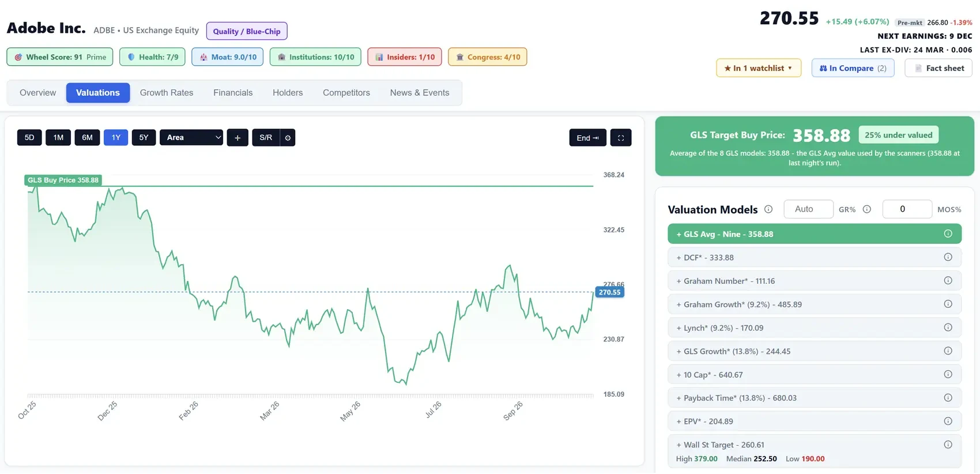
Task: Toggle the S/R support-resistance lines
Action: pyautogui.click(x=266, y=138)
